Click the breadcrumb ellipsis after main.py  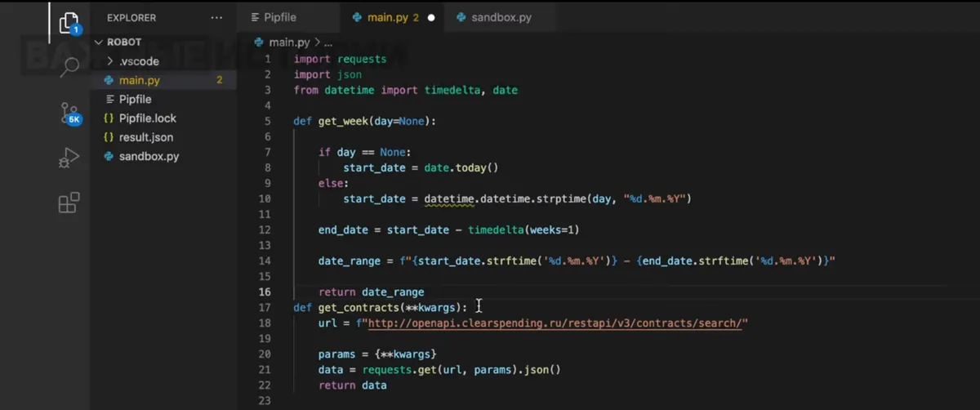click(328, 42)
